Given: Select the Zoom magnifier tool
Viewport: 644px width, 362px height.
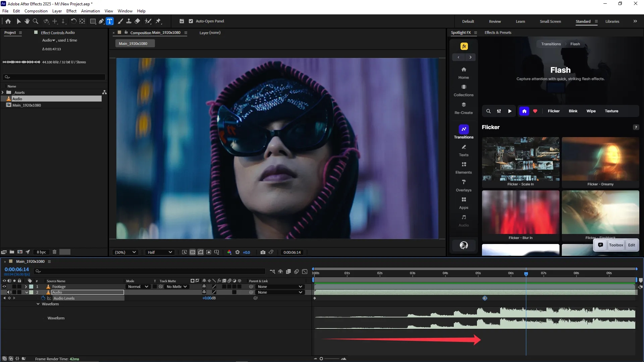Looking at the screenshot, I should (x=35, y=21).
